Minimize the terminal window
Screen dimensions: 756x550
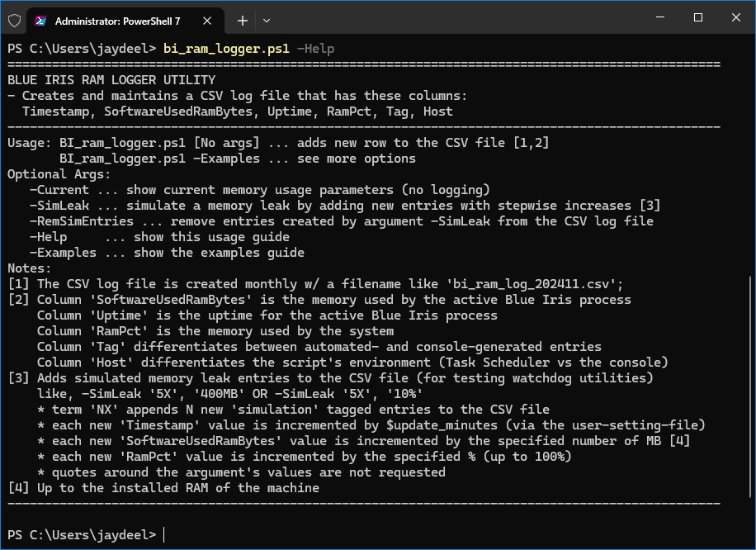pos(660,17)
